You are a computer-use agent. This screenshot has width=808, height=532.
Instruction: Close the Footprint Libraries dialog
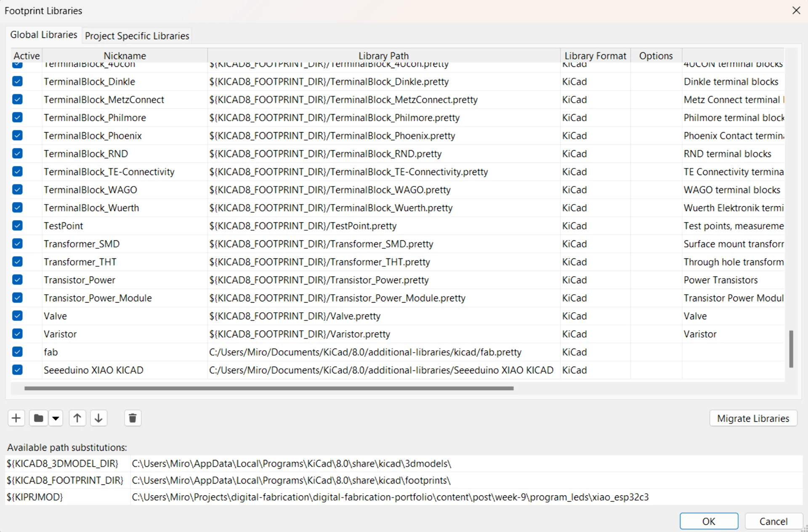[x=796, y=11]
